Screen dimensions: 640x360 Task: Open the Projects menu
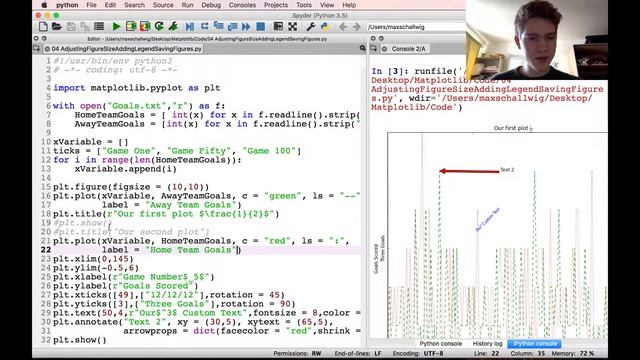276,5
